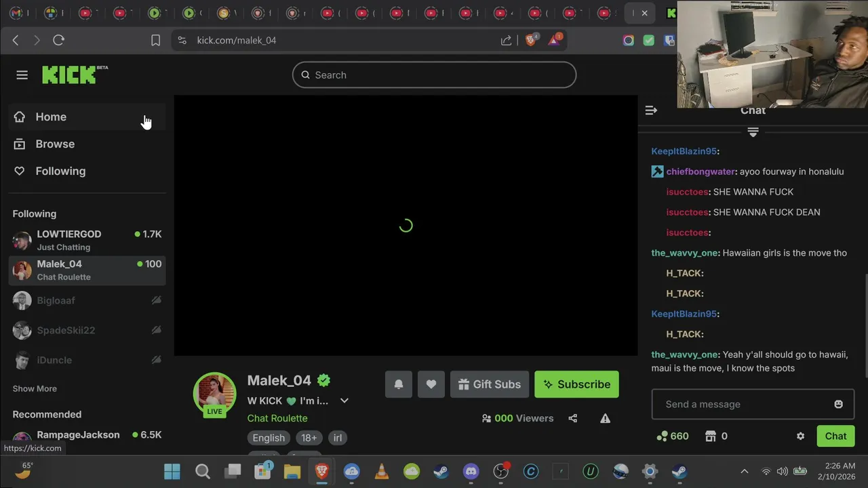This screenshot has height=488, width=868.
Task: Bookmark this page
Action: click(155, 40)
